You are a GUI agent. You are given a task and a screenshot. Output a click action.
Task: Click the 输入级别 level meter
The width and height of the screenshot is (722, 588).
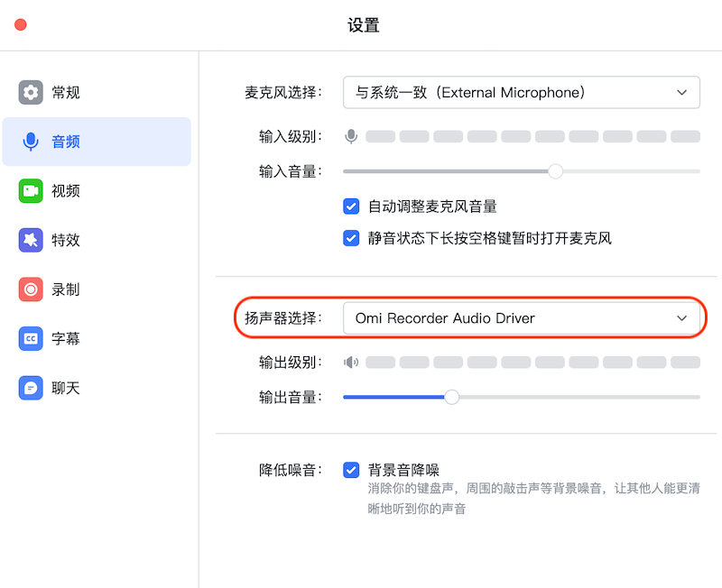pos(532,136)
